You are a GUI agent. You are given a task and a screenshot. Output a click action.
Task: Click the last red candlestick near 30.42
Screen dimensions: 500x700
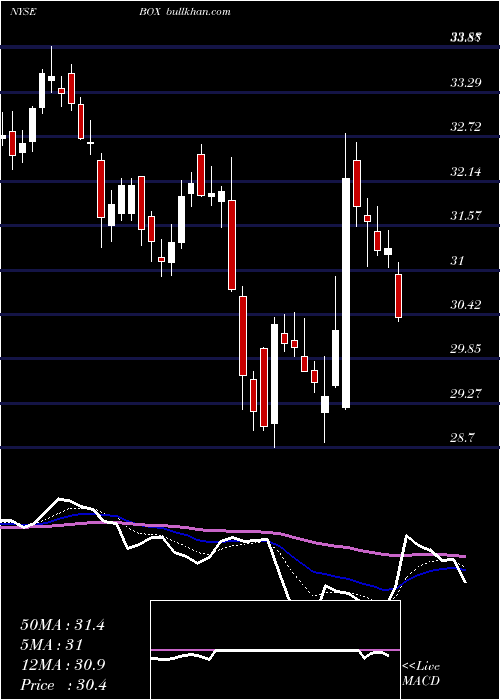tap(398, 296)
